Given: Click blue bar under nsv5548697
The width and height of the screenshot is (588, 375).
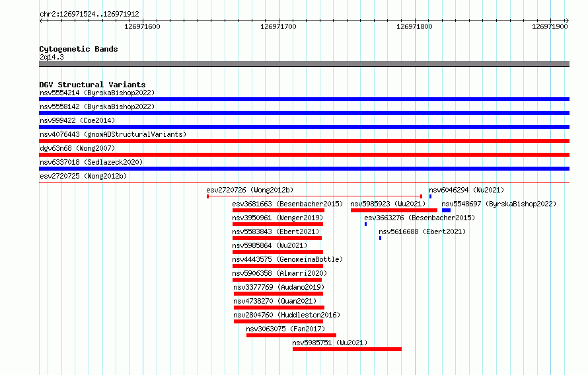Looking at the screenshot, I should point(446,210).
